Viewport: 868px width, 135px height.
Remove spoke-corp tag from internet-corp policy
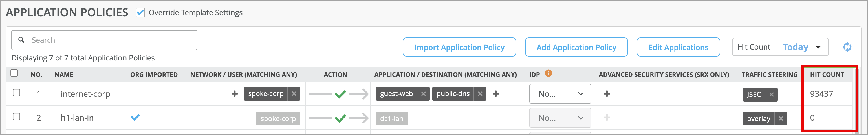pyautogui.click(x=294, y=94)
